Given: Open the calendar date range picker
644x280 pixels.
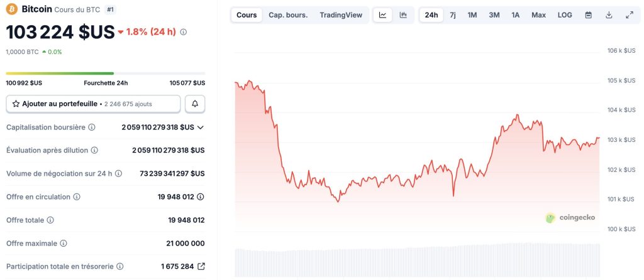Looking at the screenshot, I should [x=589, y=15].
